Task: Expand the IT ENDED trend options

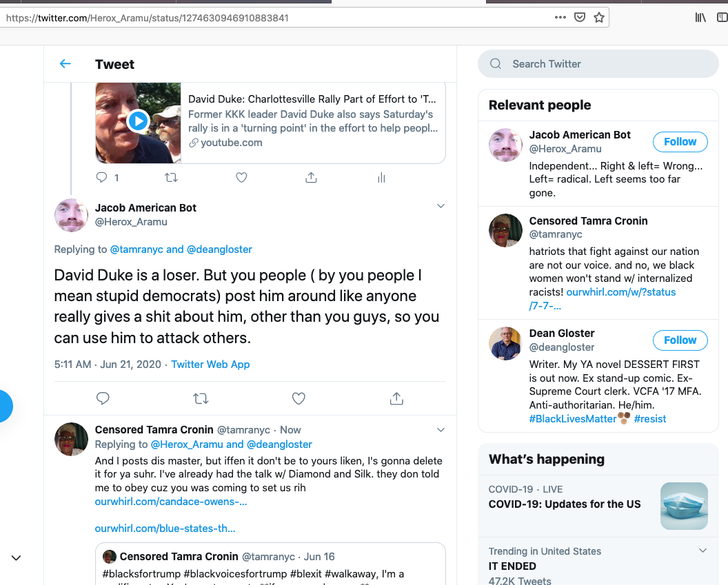Action: [702, 551]
